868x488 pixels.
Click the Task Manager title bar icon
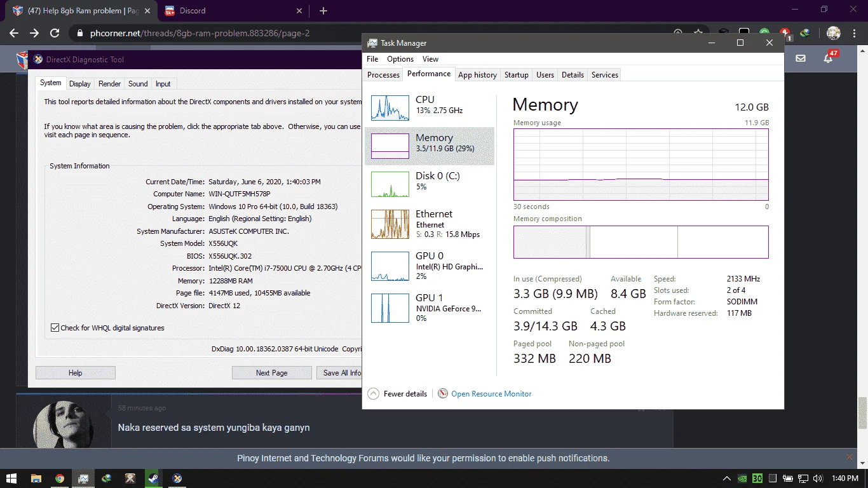pos(372,43)
